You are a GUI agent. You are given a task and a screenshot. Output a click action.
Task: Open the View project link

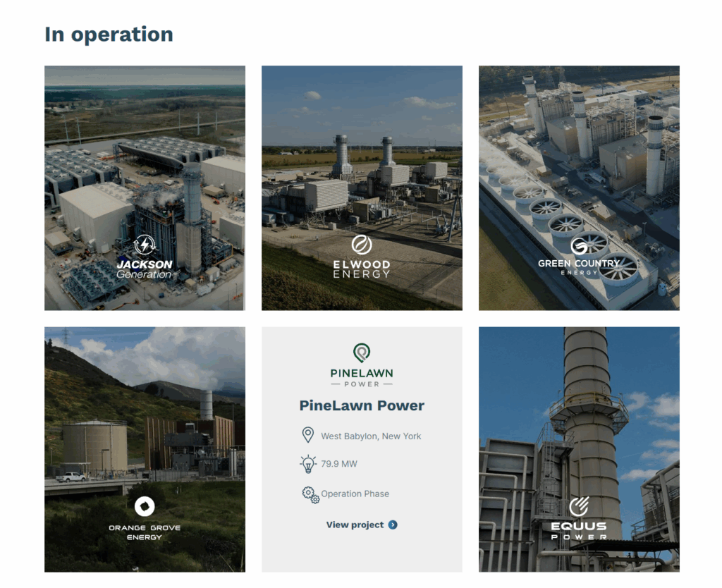point(355,525)
